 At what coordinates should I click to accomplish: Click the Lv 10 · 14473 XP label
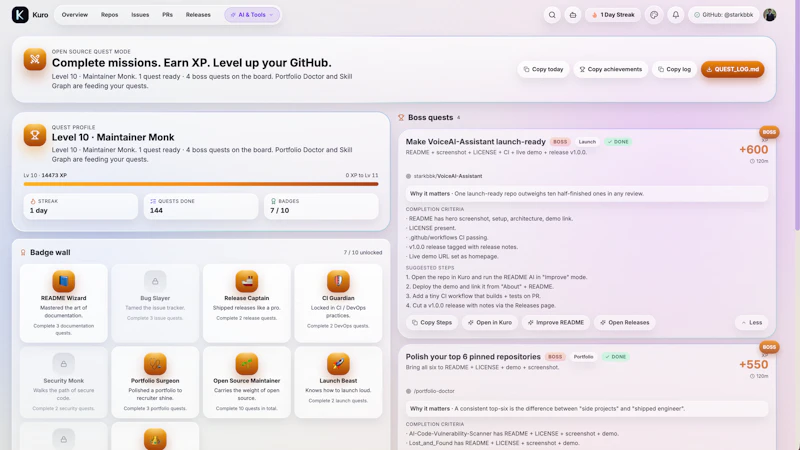tap(45, 175)
